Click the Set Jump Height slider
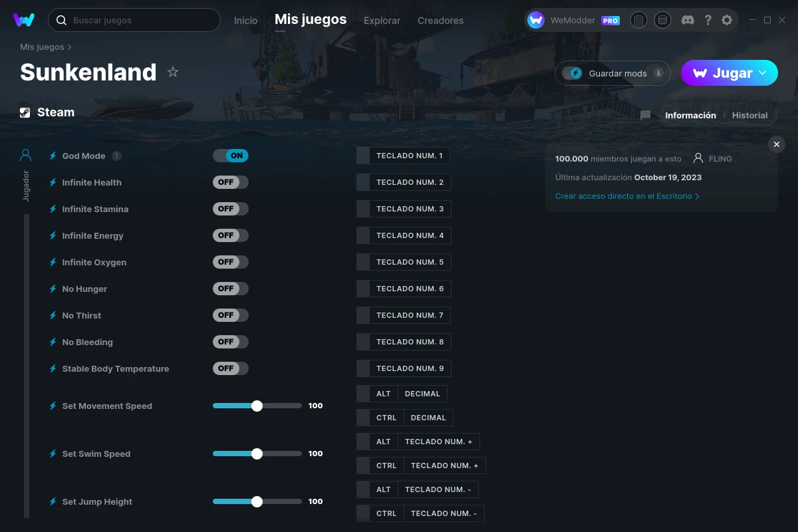The width and height of the screenshot is (798, 532). (257, 501)
